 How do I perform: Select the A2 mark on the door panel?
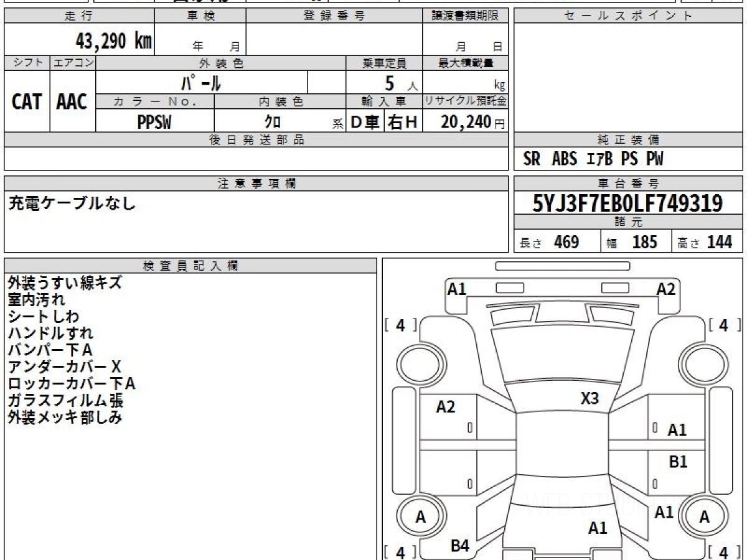[x=445, y=407]
